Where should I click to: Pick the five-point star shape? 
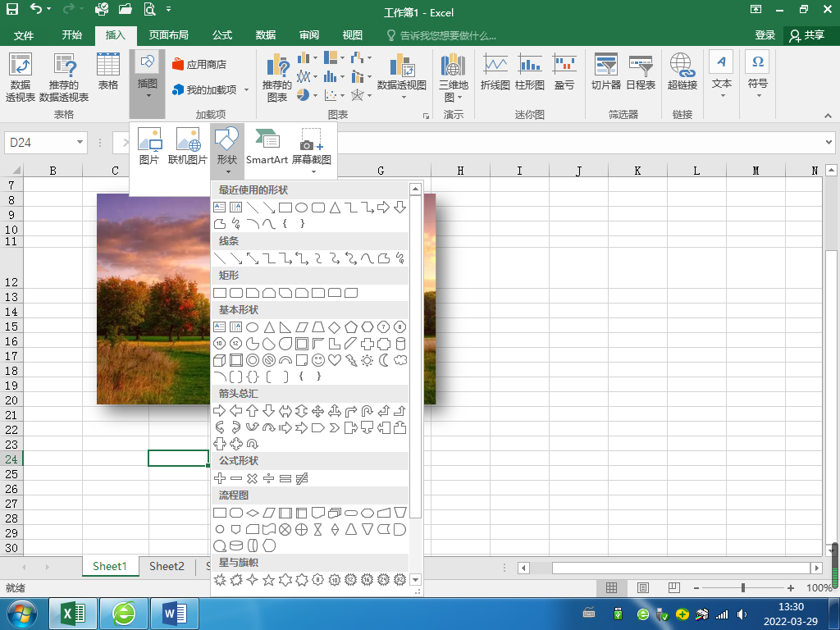point(269,580)
